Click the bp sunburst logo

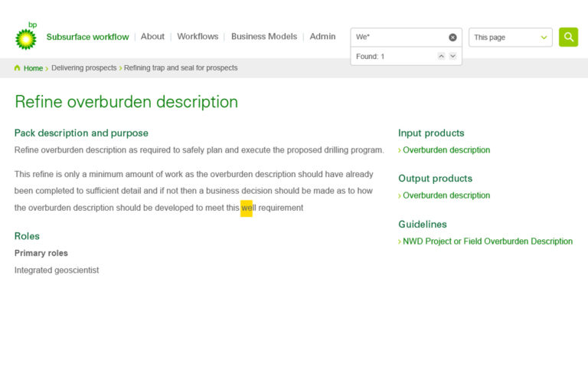26,36
